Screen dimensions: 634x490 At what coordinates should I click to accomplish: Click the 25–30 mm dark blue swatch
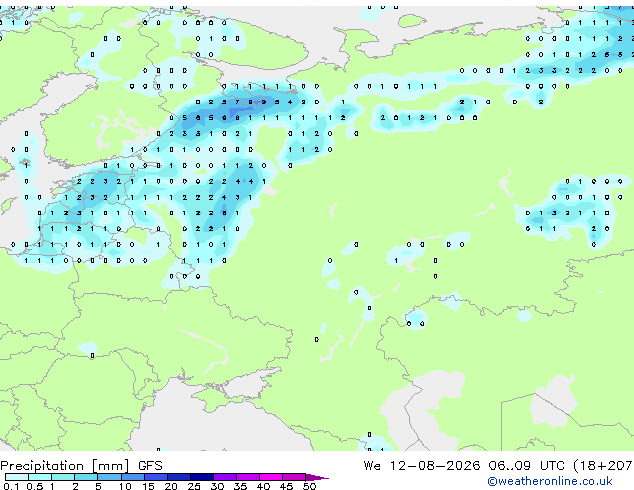201,477
